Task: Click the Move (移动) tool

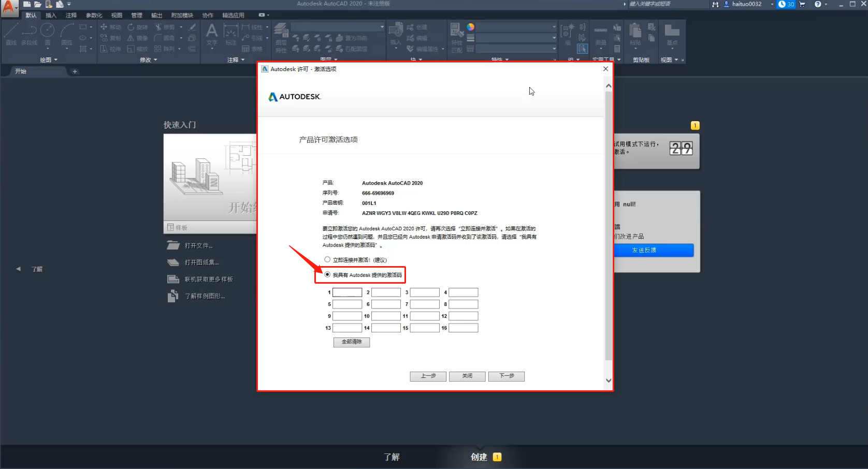Action: click(x=110, y=27)
